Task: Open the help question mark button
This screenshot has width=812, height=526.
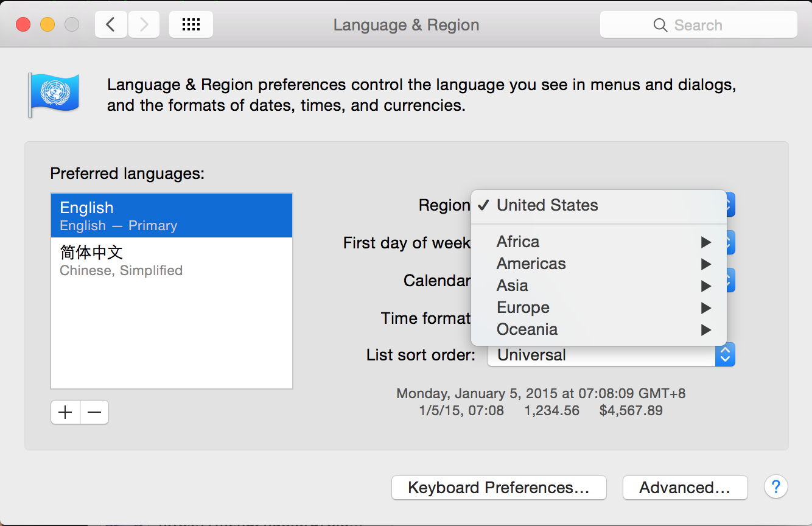Action: tap(775, 487)
